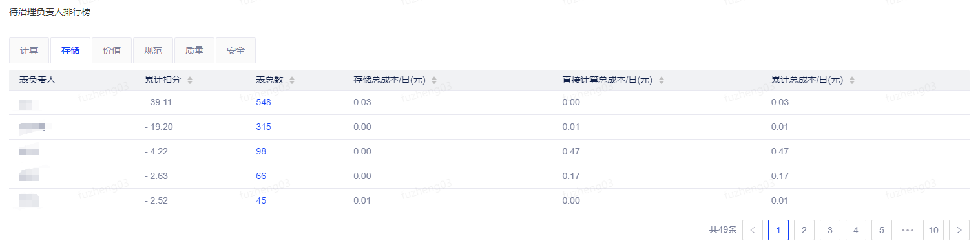Viewport: 980px width, 245px height.
Task: Jump to page 10
Action: coord(933,229)
